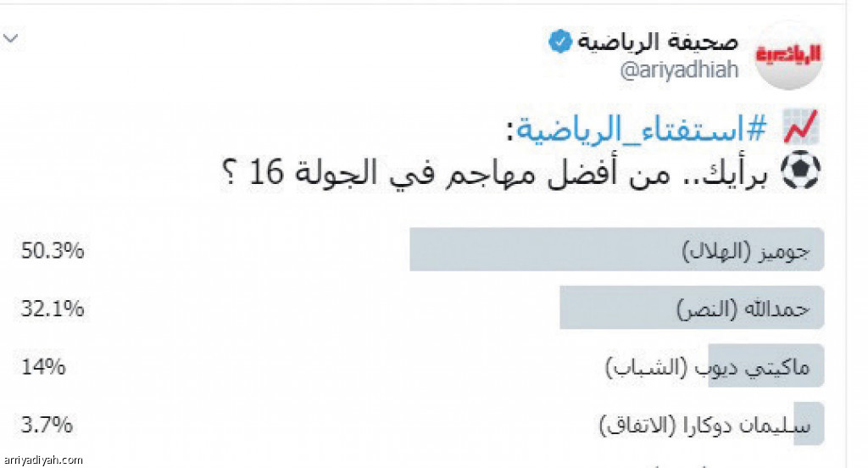Open the tweet options chevron menu

click(x=11, y=38)
